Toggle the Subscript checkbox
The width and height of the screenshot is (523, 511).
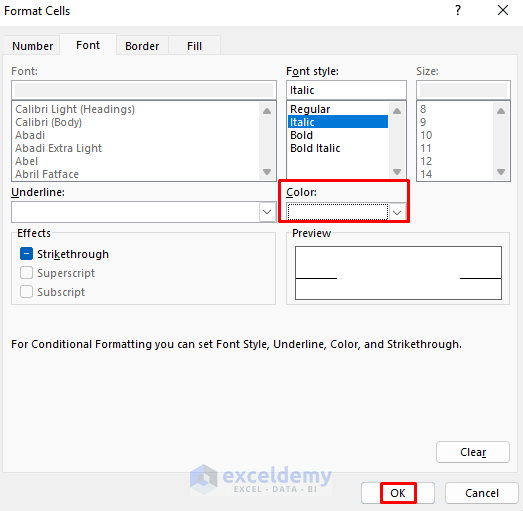click(x=26, y=292)
